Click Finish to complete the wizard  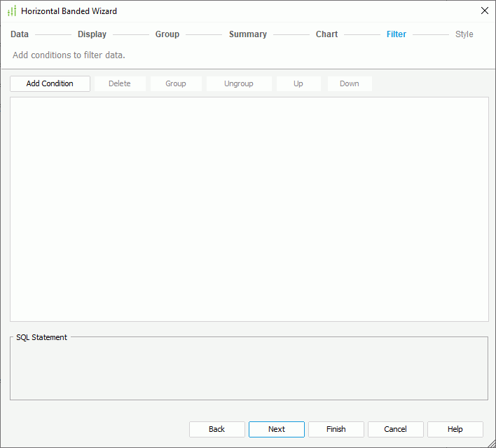(336, 429)
